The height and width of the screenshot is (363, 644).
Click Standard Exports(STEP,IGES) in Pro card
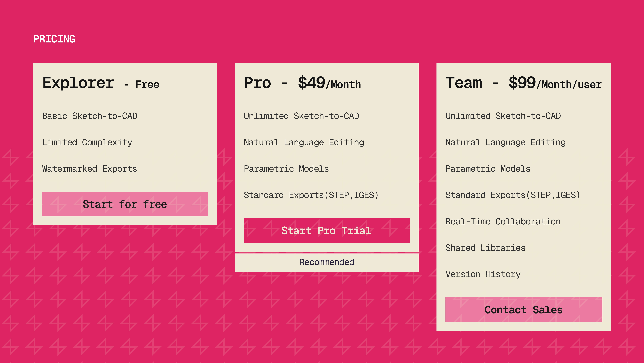pos(311,195)
